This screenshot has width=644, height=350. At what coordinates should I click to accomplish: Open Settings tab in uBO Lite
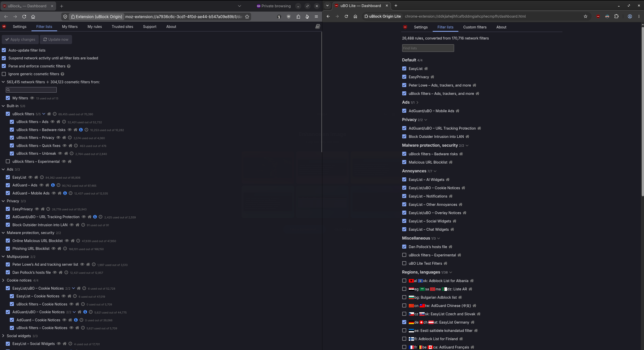(421, 27)
